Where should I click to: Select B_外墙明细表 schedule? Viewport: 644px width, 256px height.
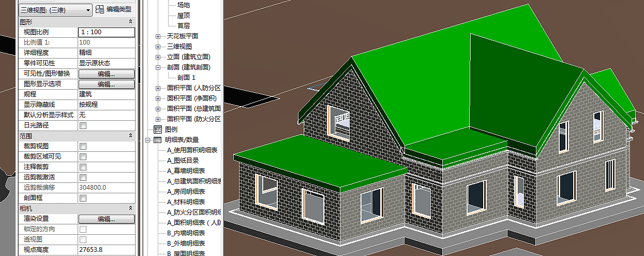[186, 244]
